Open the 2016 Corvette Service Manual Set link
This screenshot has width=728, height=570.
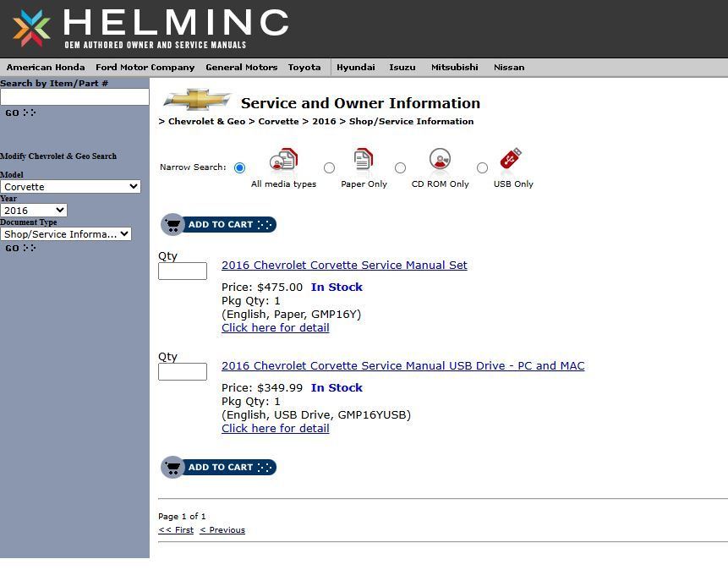point(343,265)
